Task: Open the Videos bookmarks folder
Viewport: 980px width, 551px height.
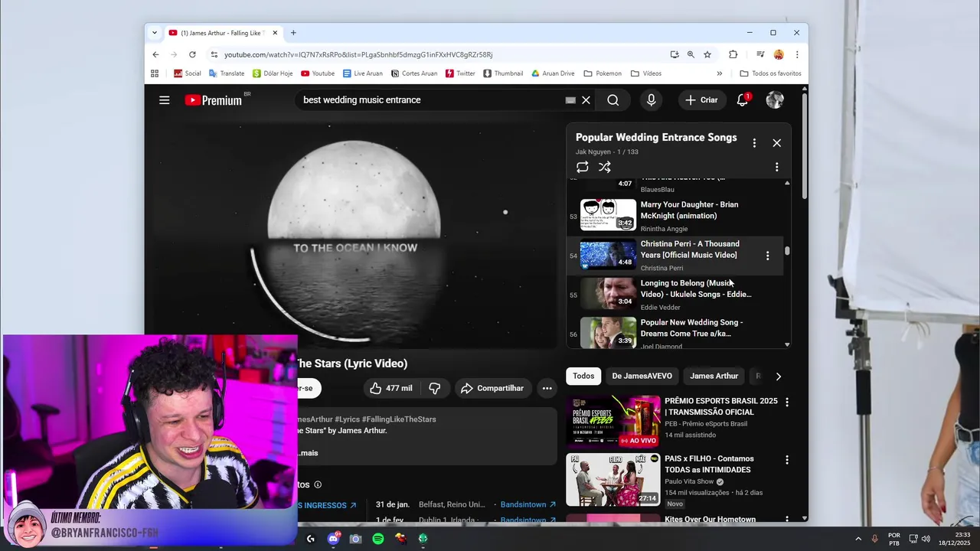Action: point(646,73)
